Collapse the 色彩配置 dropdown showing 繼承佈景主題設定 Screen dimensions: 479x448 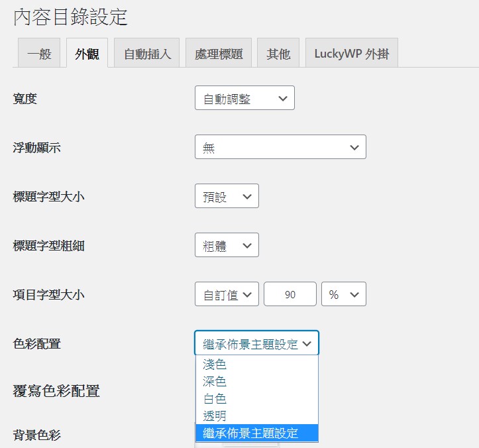click(256, 343)
